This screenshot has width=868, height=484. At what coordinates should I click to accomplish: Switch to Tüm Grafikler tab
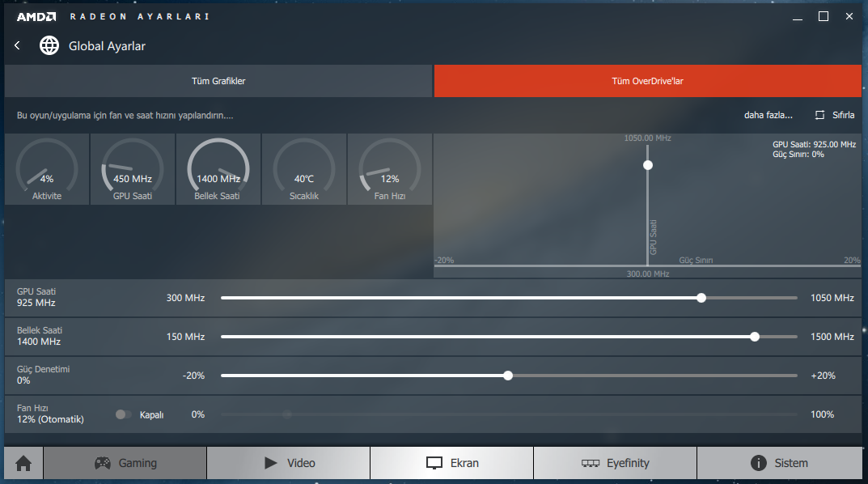(x=218, y=81)
